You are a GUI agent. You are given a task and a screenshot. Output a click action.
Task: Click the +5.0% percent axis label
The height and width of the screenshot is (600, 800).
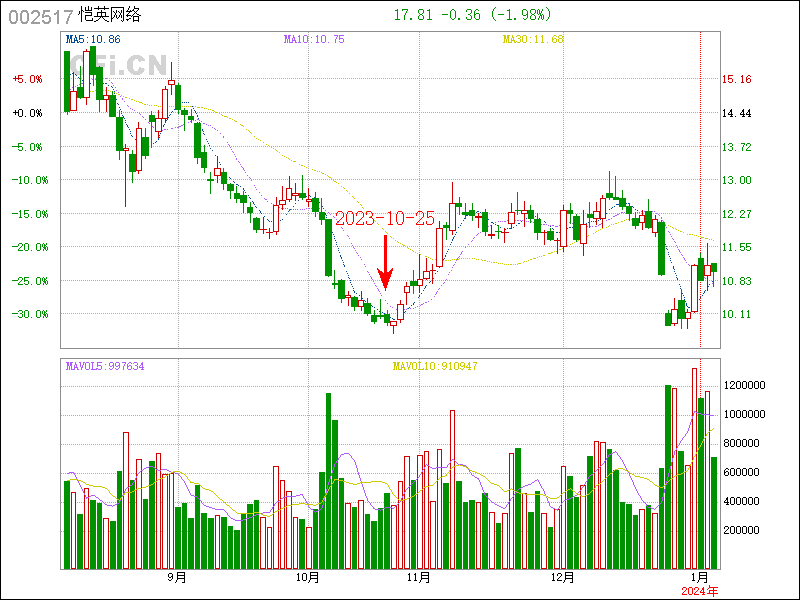pos(27,80)
